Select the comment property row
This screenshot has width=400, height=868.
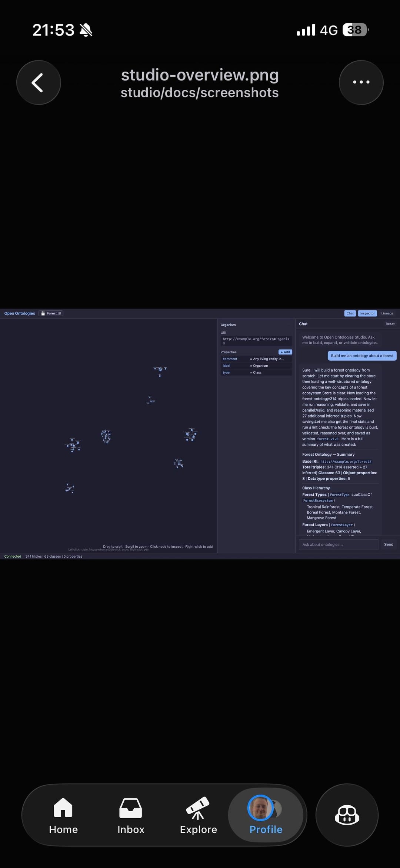point(256,359)
